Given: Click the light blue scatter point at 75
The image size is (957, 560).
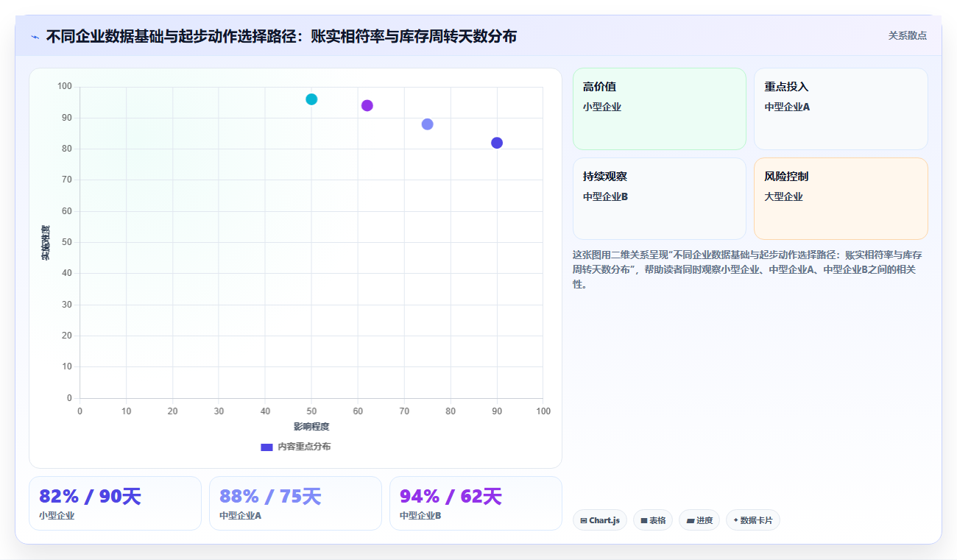Looking at the screenshot, I should click(428, 124).
